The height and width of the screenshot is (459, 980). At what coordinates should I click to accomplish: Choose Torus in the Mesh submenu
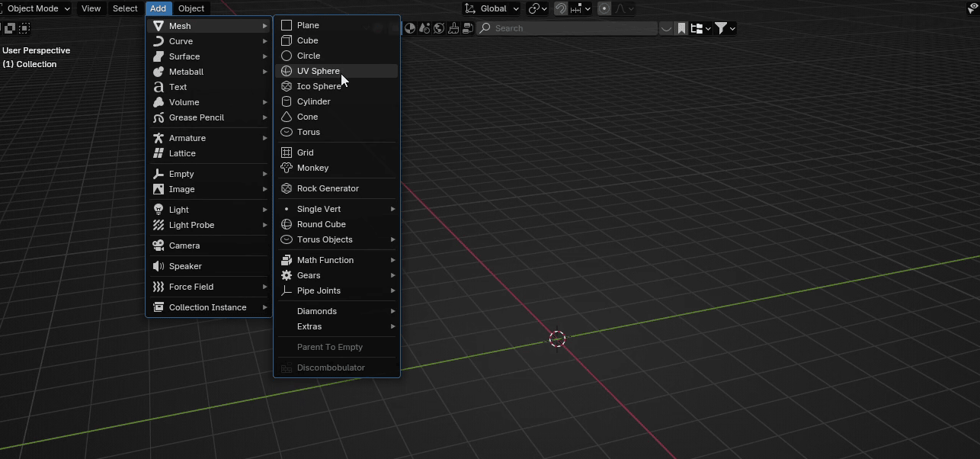tap(309, 132)
